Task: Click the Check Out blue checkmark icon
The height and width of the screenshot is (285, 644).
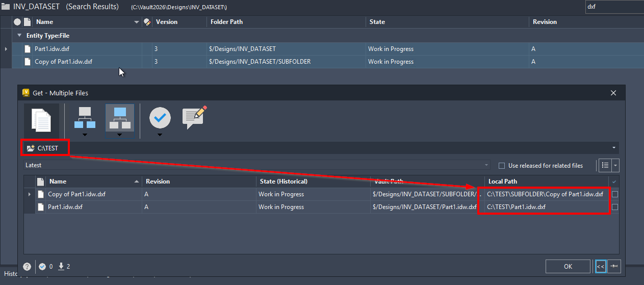Action: pos(160,117)
